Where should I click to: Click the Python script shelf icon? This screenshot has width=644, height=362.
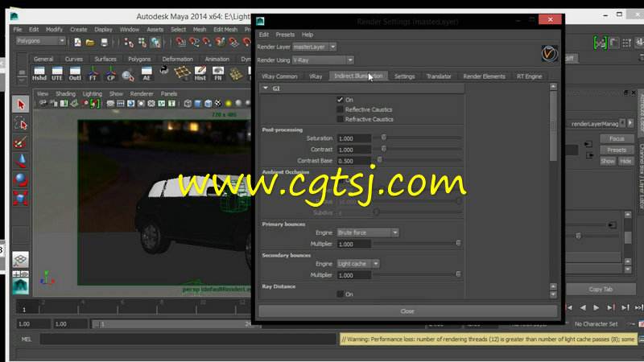(164, 71)
